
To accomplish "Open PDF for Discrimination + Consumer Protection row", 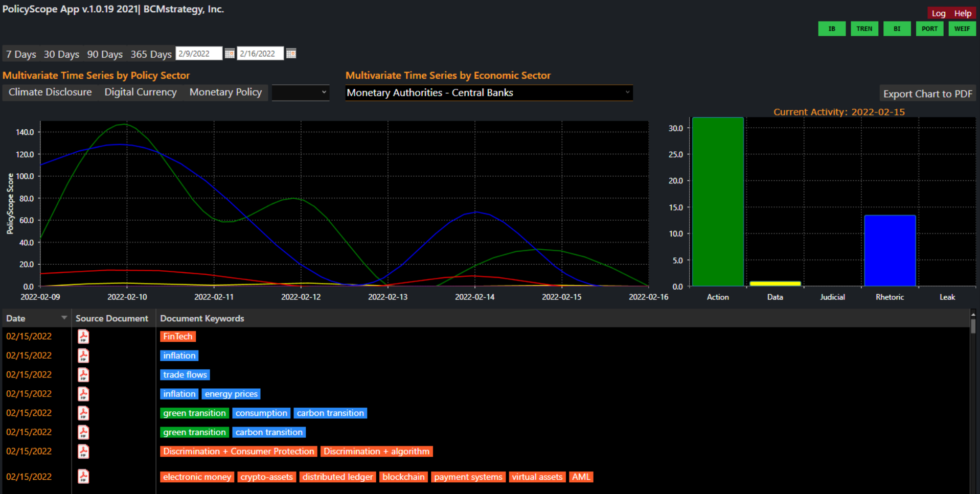I will point(83,452).
